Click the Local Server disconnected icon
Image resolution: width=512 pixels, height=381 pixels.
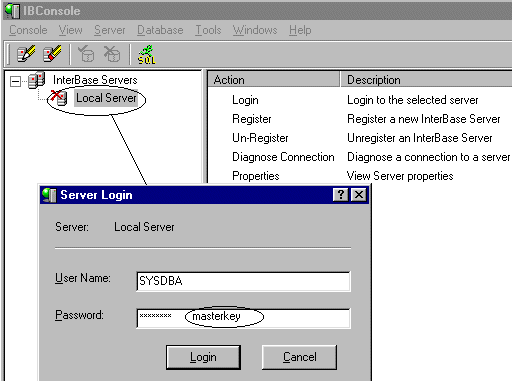click(x=59, y=98)
